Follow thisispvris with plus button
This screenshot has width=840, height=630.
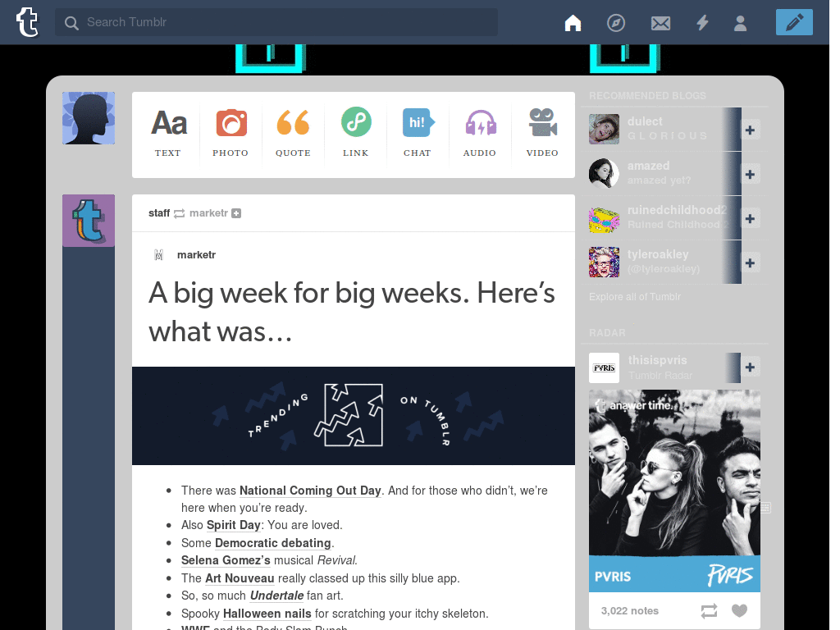point(750,367)
